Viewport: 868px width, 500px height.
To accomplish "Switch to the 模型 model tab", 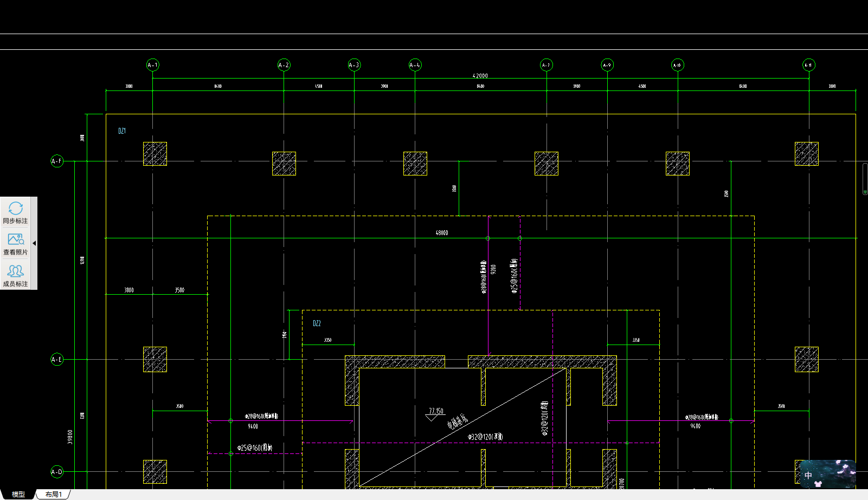I will 18,495.
